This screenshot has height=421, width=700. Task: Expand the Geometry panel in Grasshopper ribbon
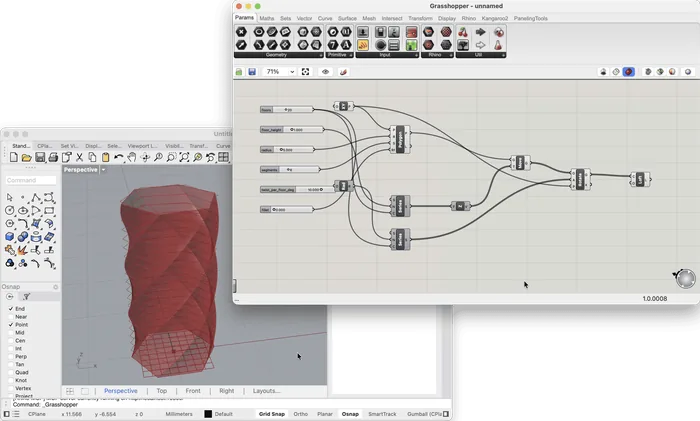click(x=321, y=55)
